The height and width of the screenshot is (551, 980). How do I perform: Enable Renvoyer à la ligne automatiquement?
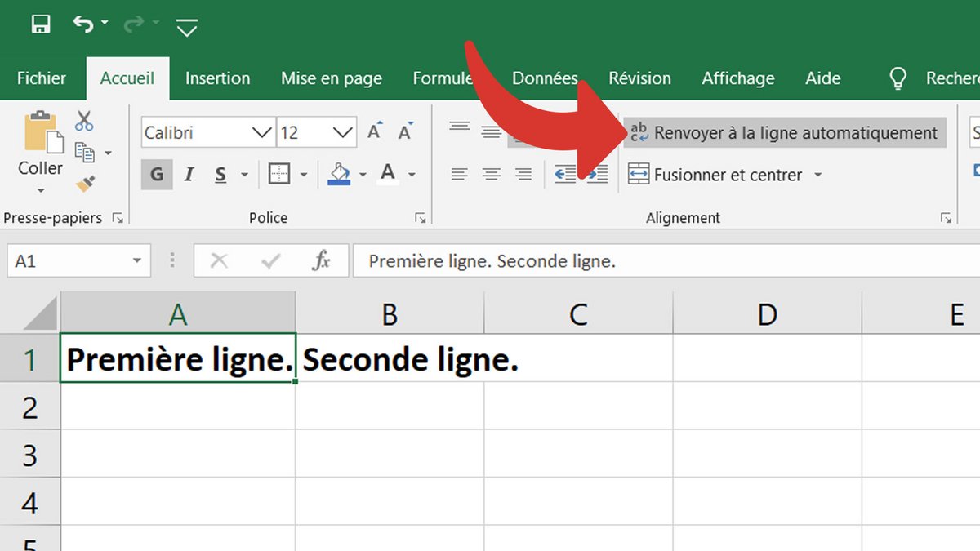[x=784, y=132]
